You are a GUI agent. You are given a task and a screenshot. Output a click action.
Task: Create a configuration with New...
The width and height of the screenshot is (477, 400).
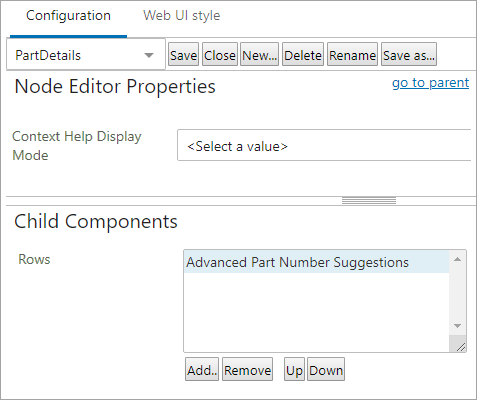tap(259, 55)
